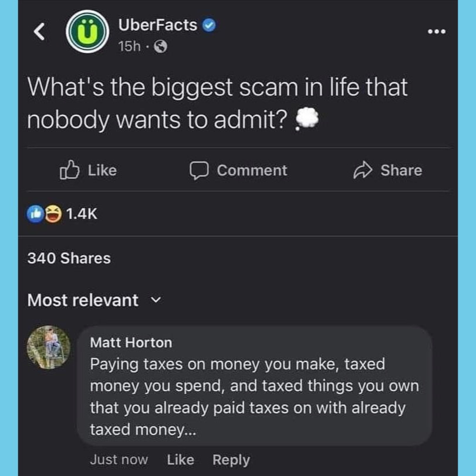The width and height of the screenshot is (476, 476).
Task: Click the blue verified badge
Action: [x=210, y=25]
